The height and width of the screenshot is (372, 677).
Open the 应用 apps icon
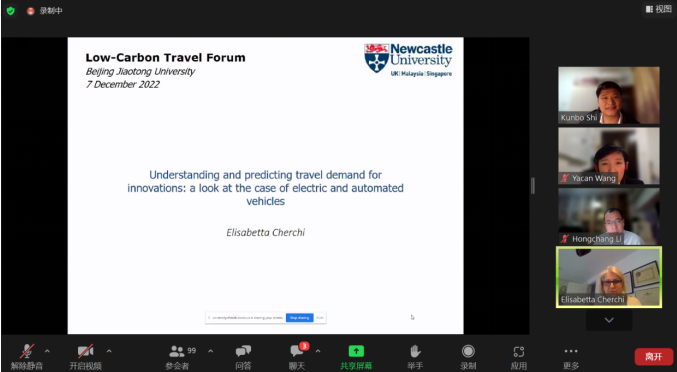point(519,357)
